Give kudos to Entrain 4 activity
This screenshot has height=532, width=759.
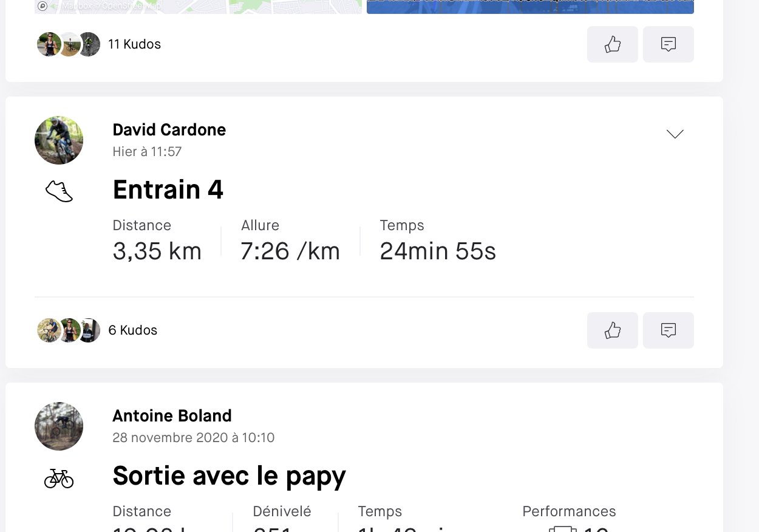(612, 330)
